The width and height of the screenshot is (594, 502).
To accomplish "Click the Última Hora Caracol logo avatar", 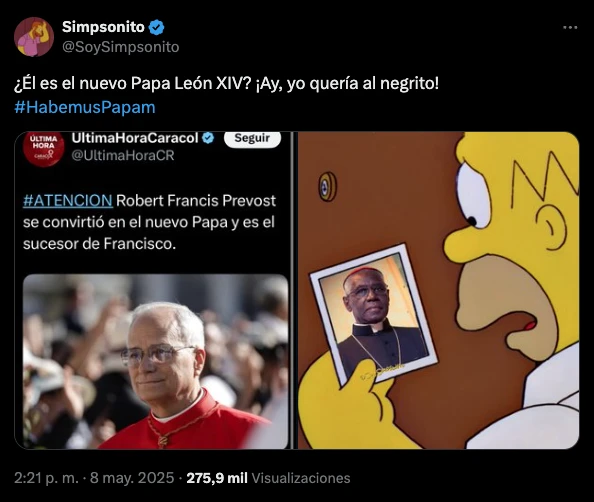I will (44, 149).
